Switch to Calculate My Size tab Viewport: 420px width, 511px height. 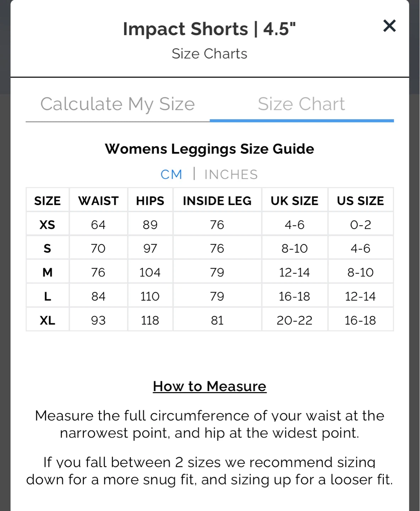(118, 104)
